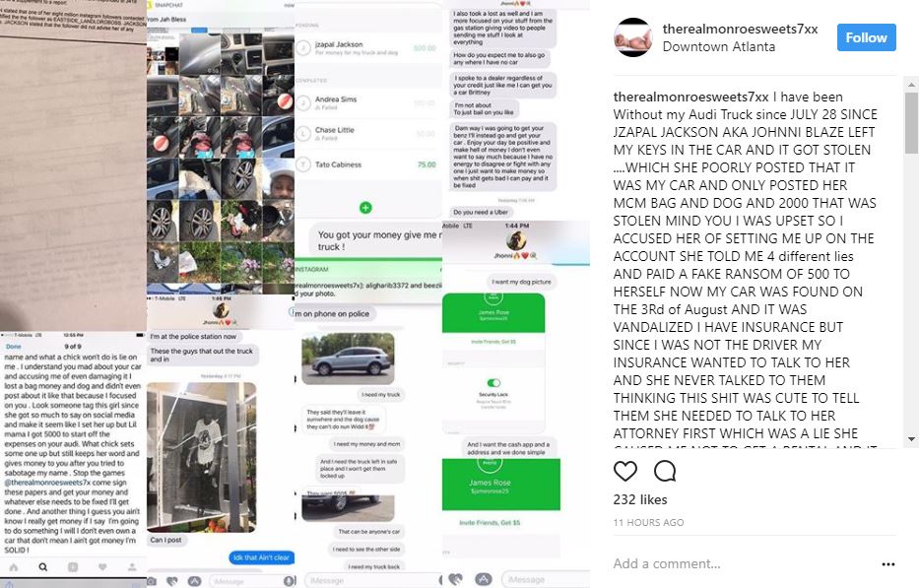Image resolution: width=919 pixels, height=588 pixels.
Task: Click the heart like icon
Action: (624, 471)
